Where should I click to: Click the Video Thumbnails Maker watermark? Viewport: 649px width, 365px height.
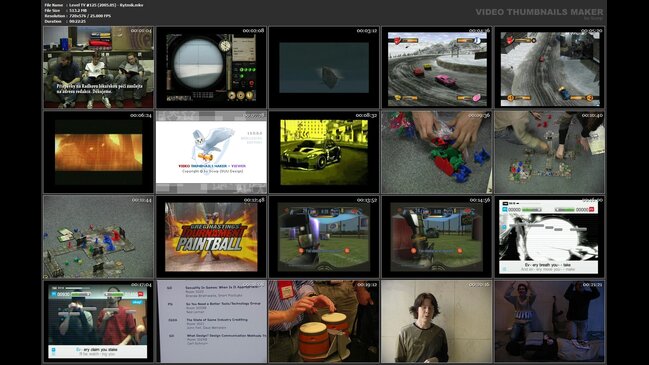(x=539, y=12)
